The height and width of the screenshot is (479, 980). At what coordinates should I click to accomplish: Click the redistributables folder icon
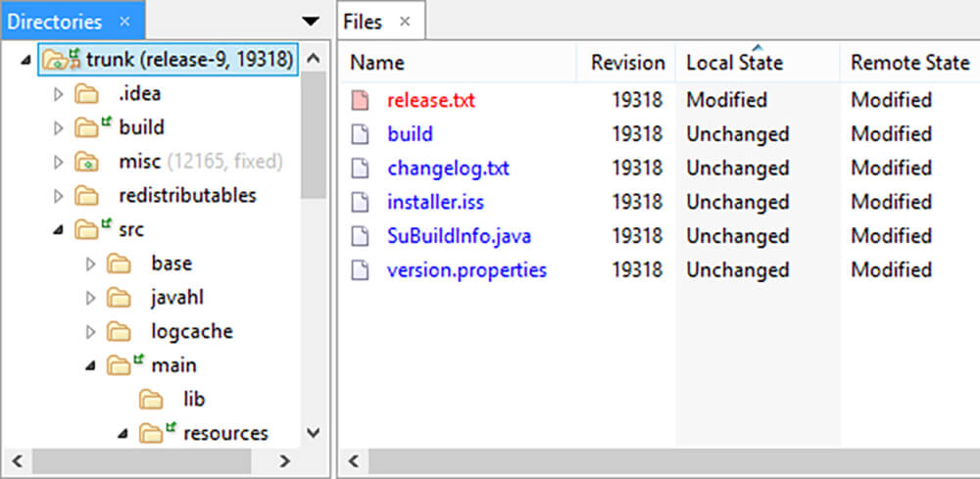pyautogui.click(x=86, y=196)
